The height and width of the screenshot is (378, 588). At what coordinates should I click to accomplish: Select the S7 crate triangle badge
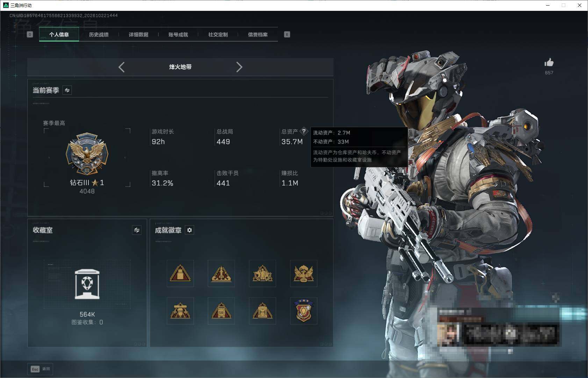coord(263,311)
